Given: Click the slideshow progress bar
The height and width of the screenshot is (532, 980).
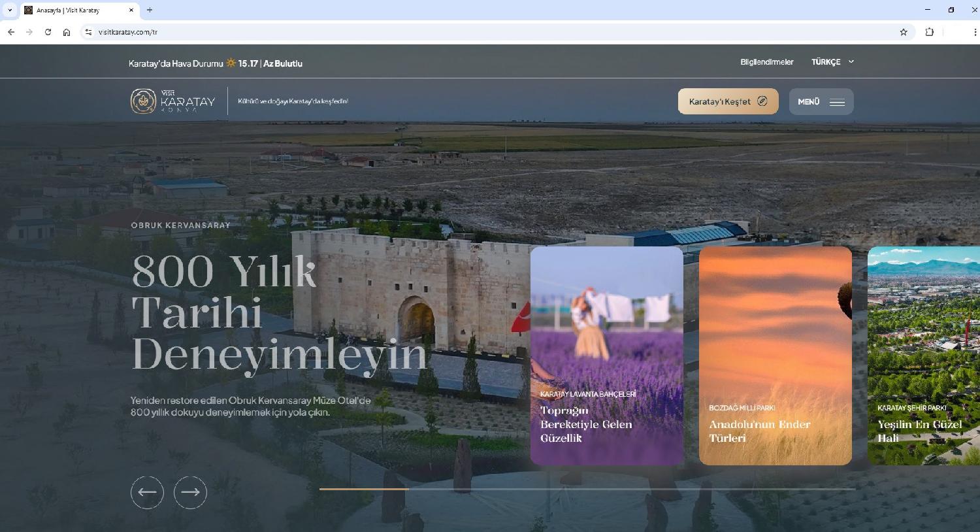Looking at the screenshot, I should [587, 489].
